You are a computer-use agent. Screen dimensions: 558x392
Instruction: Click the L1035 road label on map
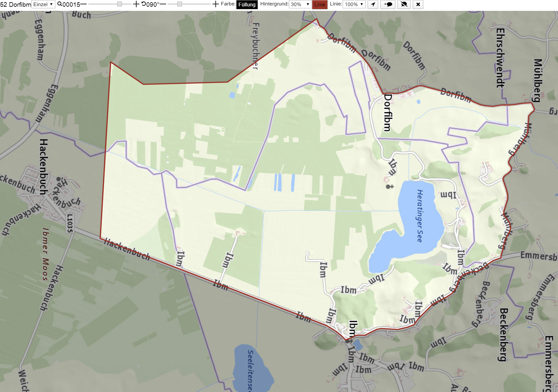tap(70, 223)
